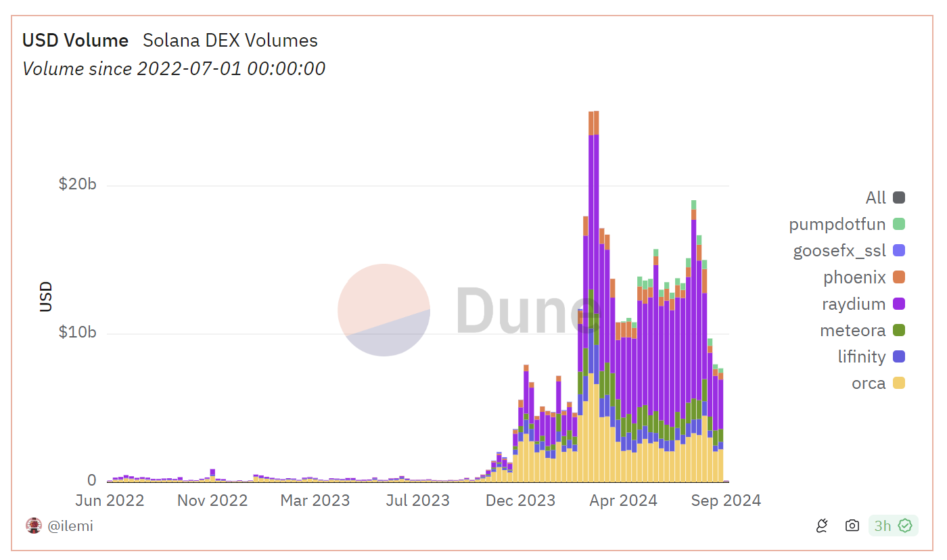Click the tallest bar's orange phoenix segment
The width and height of the screenshot is (947, 560).
[596, 123]
